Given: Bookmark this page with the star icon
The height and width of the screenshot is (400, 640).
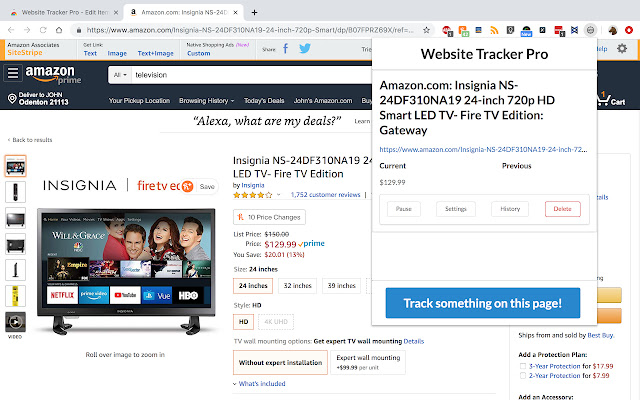Looking at the screenshot, I should tap(427, 30).
